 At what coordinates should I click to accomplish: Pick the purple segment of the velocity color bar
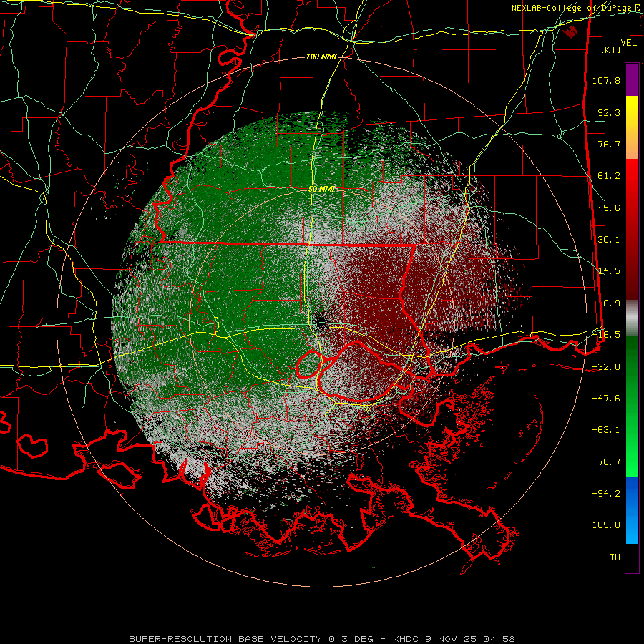632,79
